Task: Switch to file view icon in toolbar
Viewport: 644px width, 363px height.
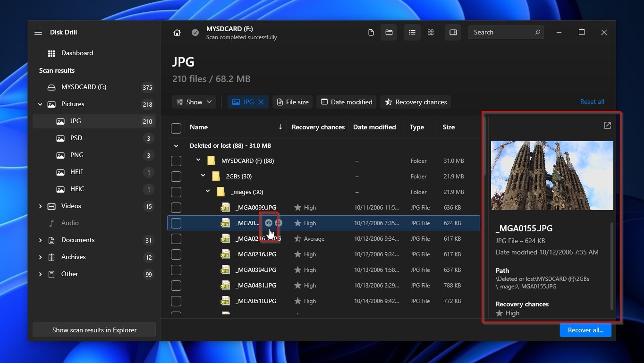Action: tap(371, 32)
